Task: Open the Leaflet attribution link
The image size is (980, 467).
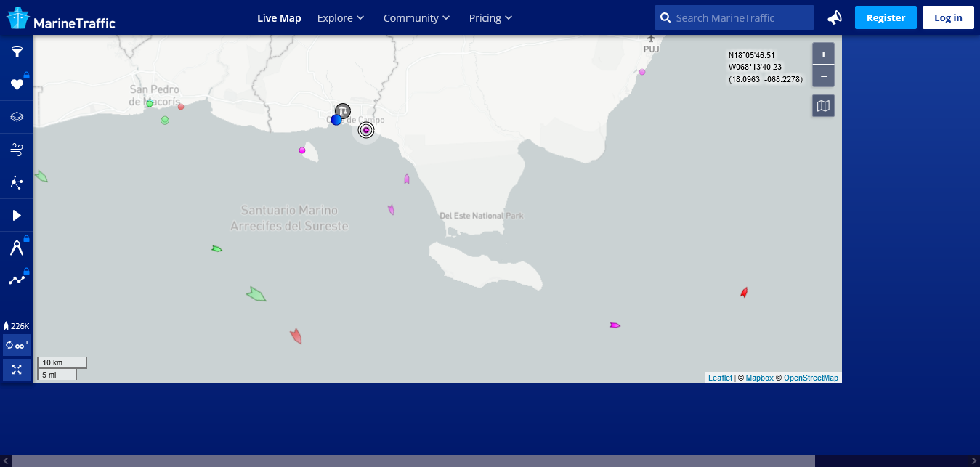Action: [x=720, y=378]
